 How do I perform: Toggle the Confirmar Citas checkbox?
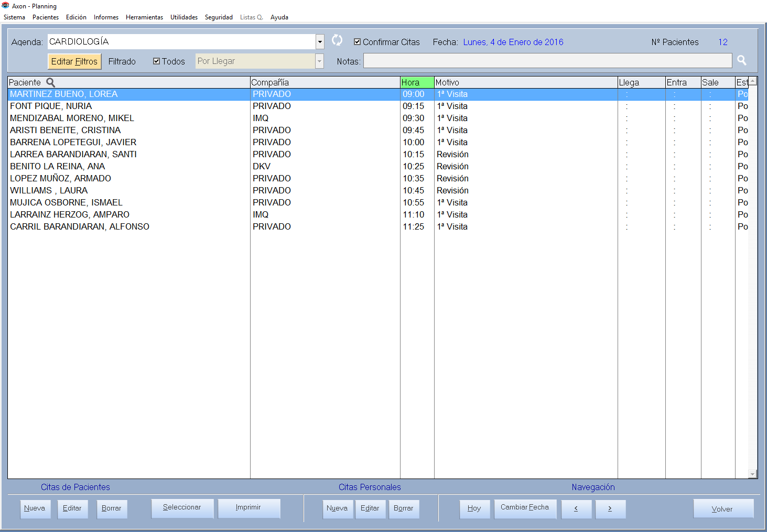[x=358, y=42]
